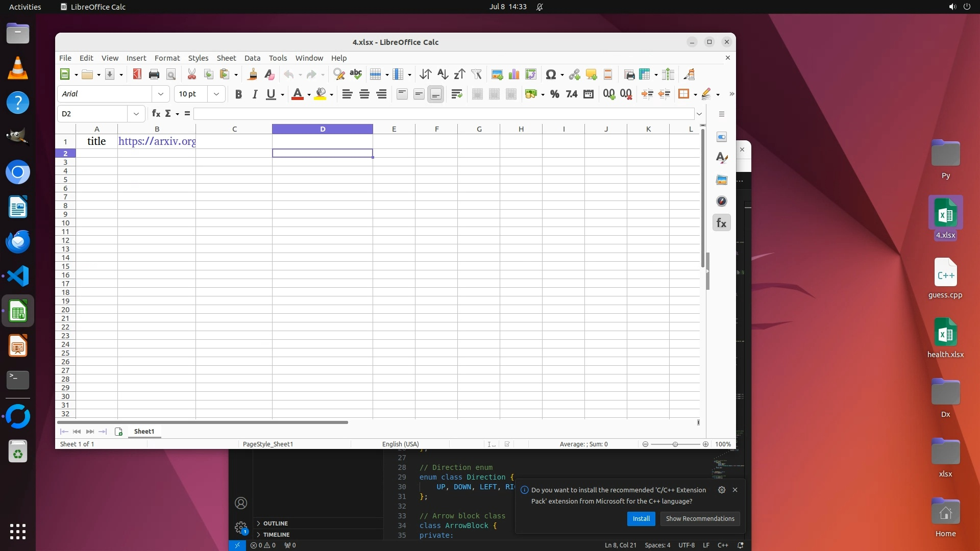
Task: Click the zoom slider in the status bar
Action: coord(675,444)
